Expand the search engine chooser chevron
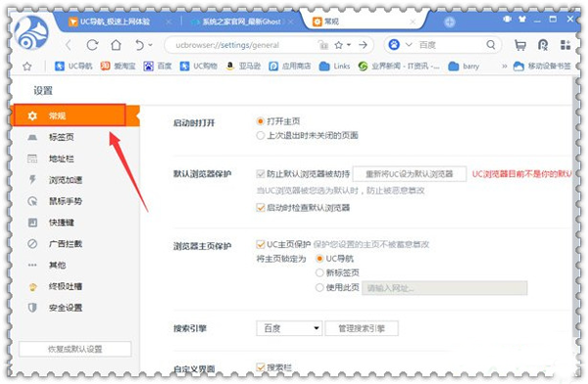This screenshot has height=384, width=588. click(x=409, y=45)
